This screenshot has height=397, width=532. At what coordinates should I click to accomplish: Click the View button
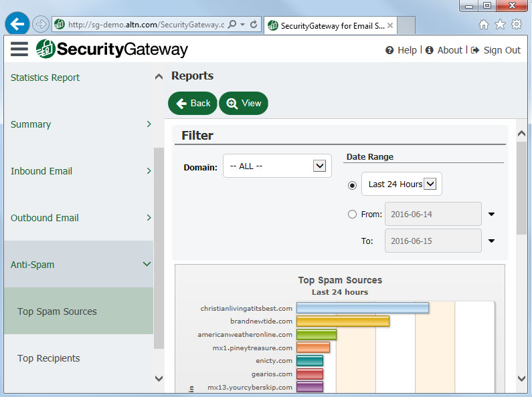[244, 103]
